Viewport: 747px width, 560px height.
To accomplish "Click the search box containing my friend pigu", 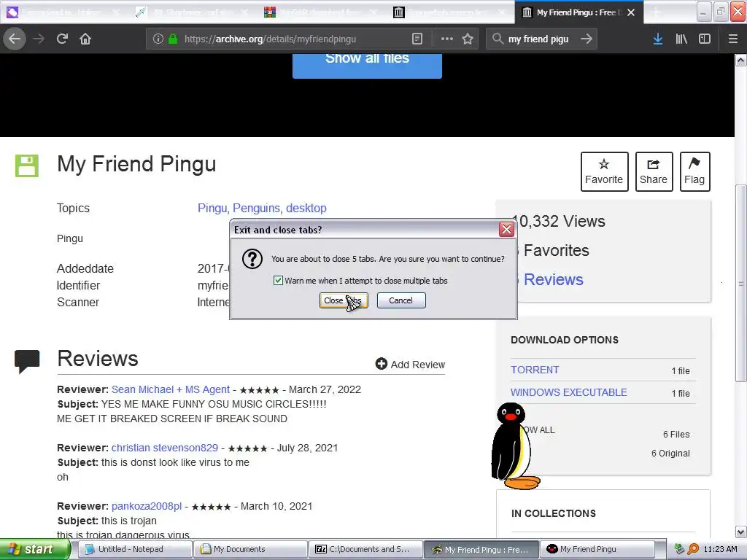I will (x=542, y=39).
